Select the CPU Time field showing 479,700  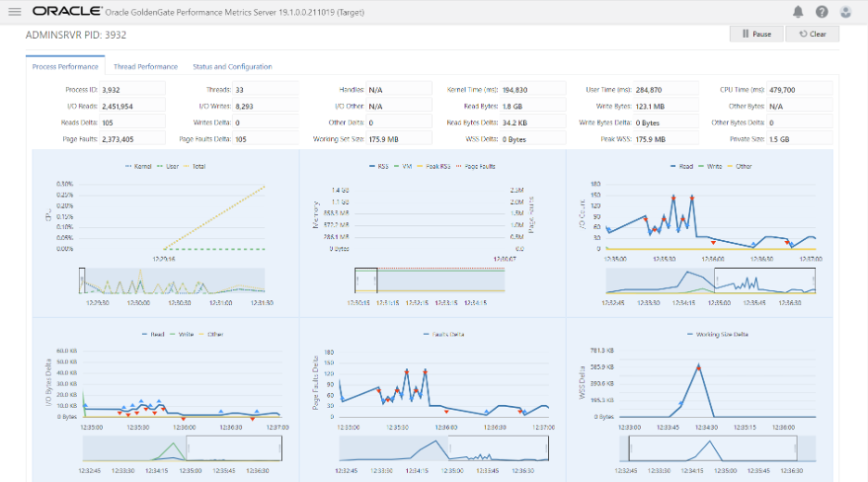pyautogui.click(x=799, y=89)
